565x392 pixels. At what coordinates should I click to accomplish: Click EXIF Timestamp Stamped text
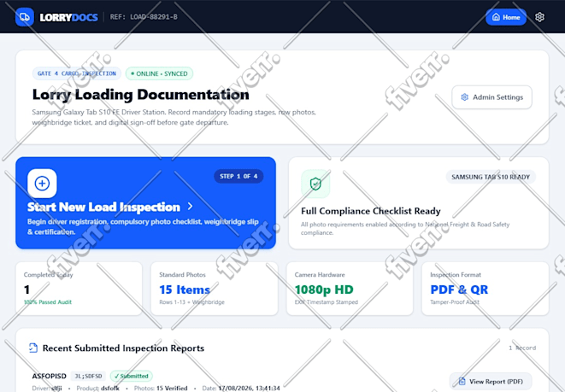pos(327,302)
